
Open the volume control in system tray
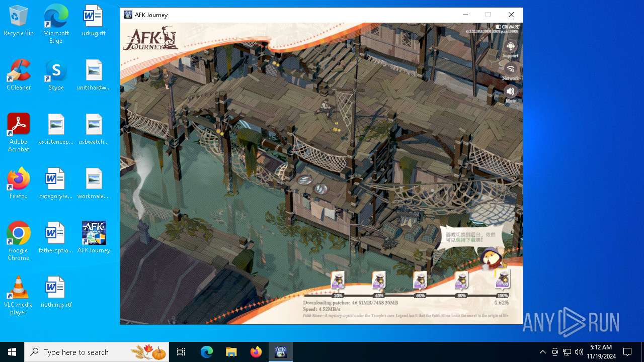tap(579, 352)
